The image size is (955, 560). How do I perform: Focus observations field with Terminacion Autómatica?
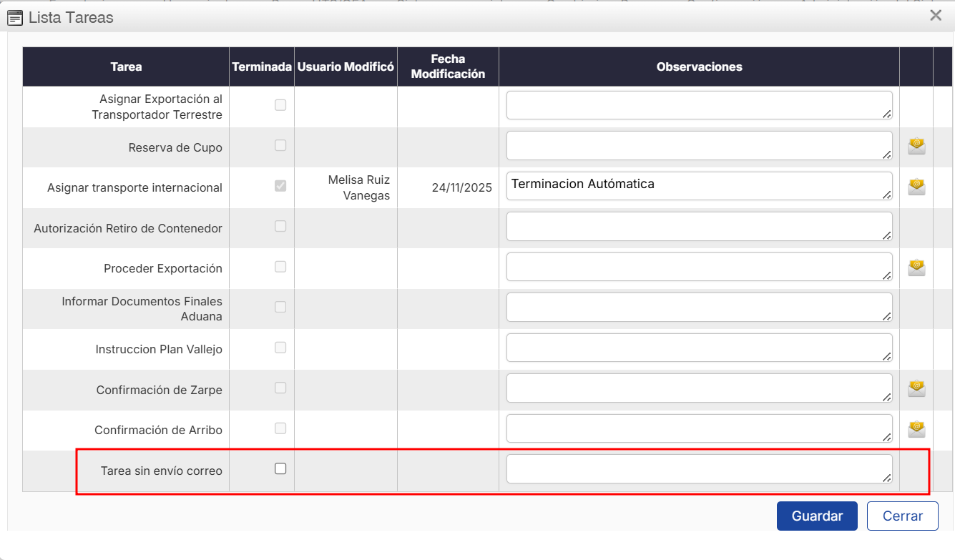[x=698, y=186]
